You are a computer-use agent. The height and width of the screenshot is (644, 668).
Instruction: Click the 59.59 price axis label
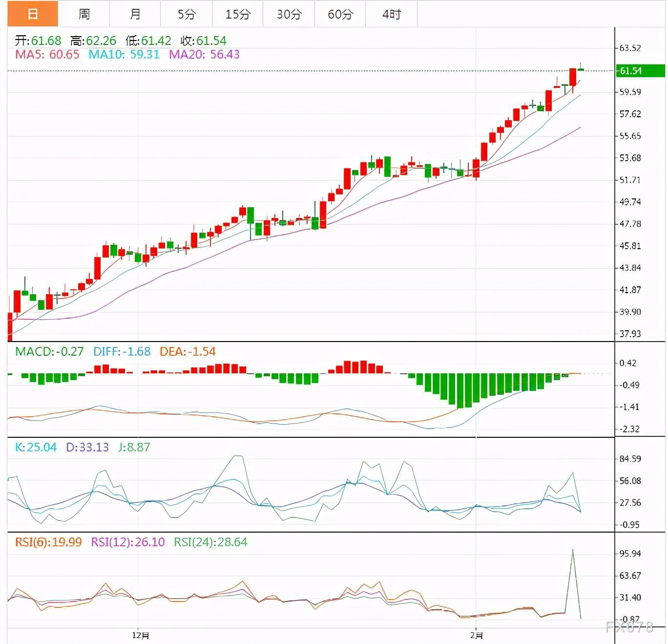point(630,92)
